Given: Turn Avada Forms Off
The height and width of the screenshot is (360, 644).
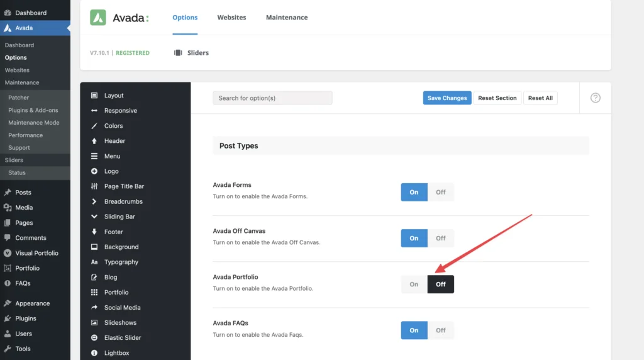Looking at the screenshot, I should pos(441,193).
